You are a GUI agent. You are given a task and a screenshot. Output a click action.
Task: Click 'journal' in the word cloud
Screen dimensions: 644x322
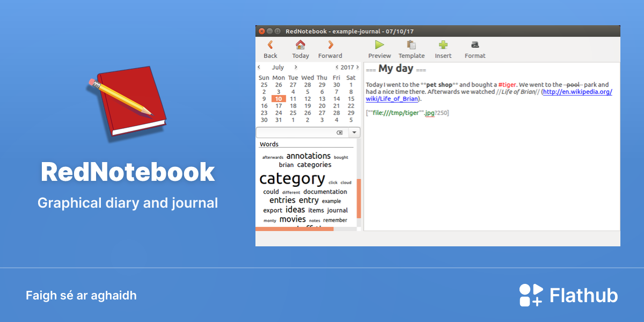(338, 210)
